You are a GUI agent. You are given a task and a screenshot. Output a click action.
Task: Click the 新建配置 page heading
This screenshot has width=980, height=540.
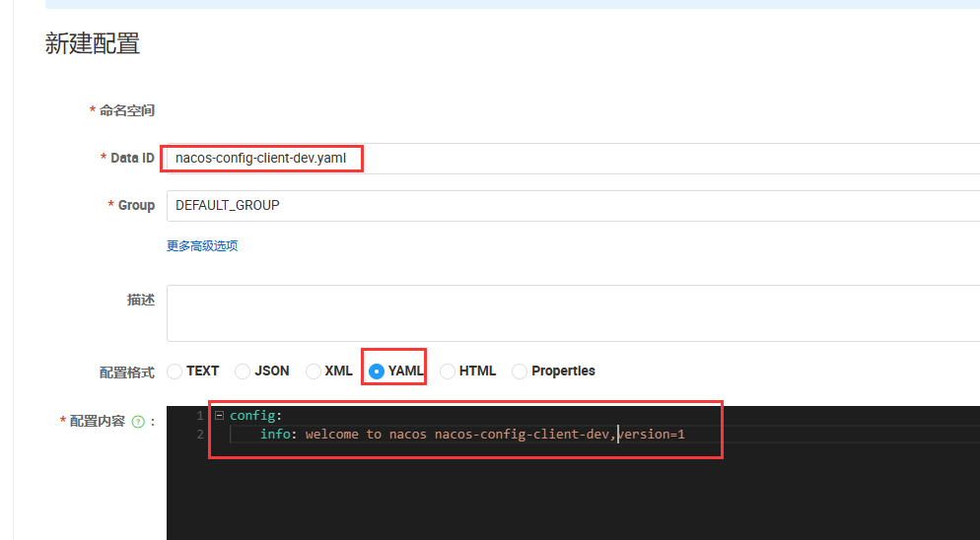click(x=93, y=43)
